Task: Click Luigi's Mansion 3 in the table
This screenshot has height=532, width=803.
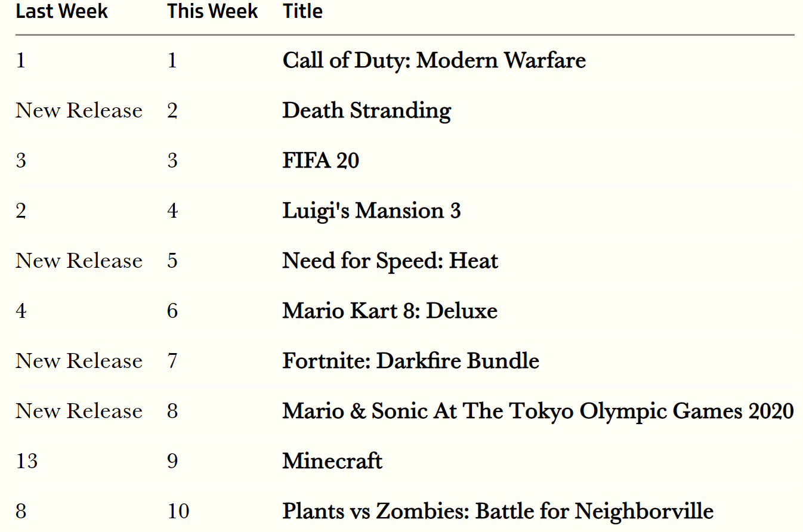Action: coord(372,211)
